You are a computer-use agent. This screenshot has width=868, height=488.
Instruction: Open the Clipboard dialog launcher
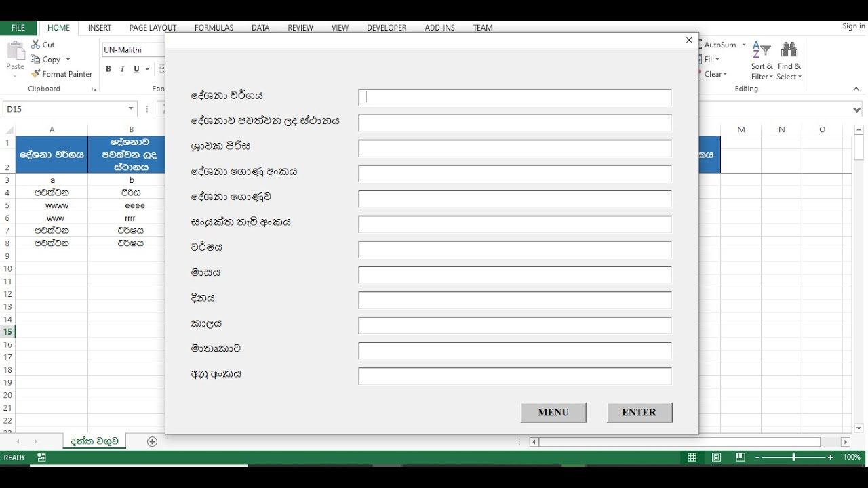(94, 89)
